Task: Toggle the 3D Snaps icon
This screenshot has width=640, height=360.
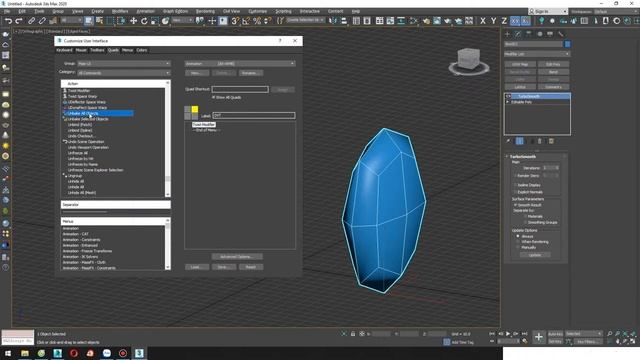Action: (x=235, y=21)
